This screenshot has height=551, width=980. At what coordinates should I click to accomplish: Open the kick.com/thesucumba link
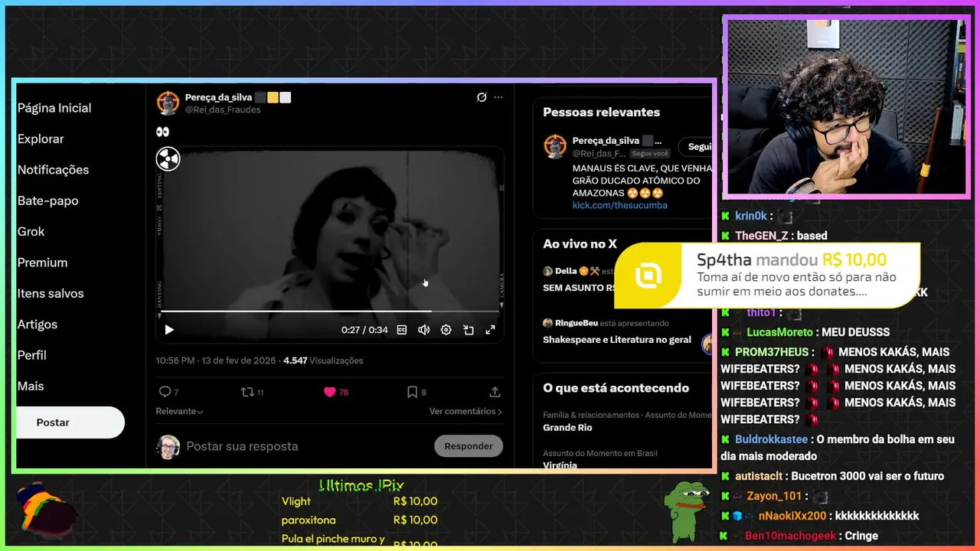click(x=619, y=205)
